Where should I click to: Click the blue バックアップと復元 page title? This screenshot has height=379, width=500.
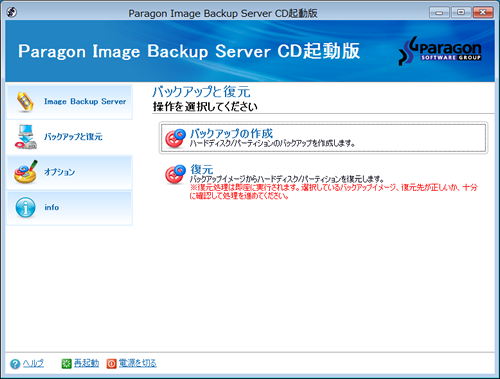tap(201, 92)
